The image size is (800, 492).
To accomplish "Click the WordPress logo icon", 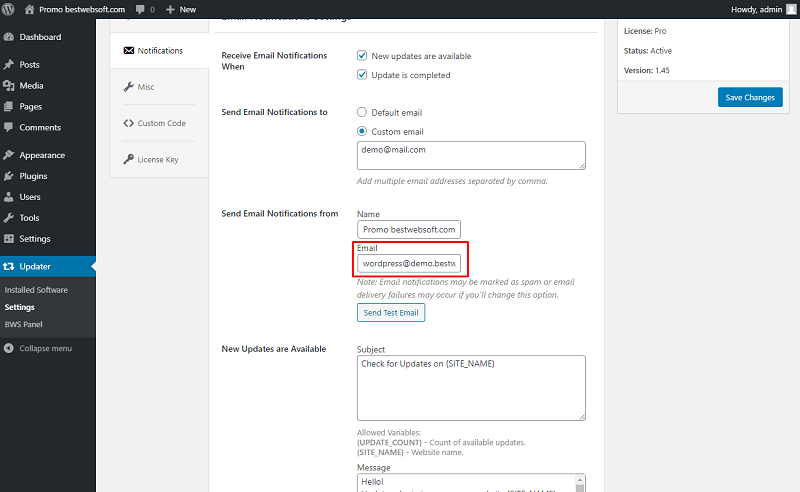I will coord(8,9).
